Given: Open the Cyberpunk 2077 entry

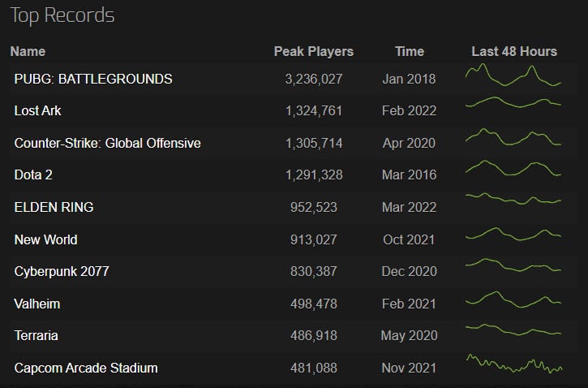Looking at the screenshot, I should 61,271.
